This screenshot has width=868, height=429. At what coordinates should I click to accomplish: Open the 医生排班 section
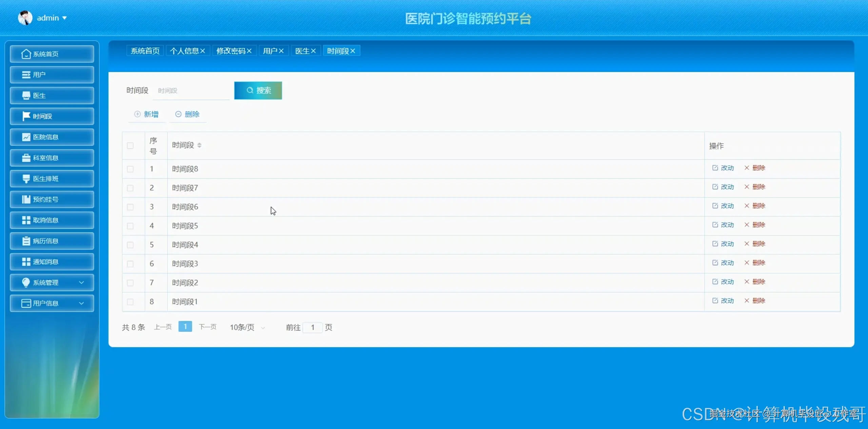pyautogui.click(x=52, y=179)
